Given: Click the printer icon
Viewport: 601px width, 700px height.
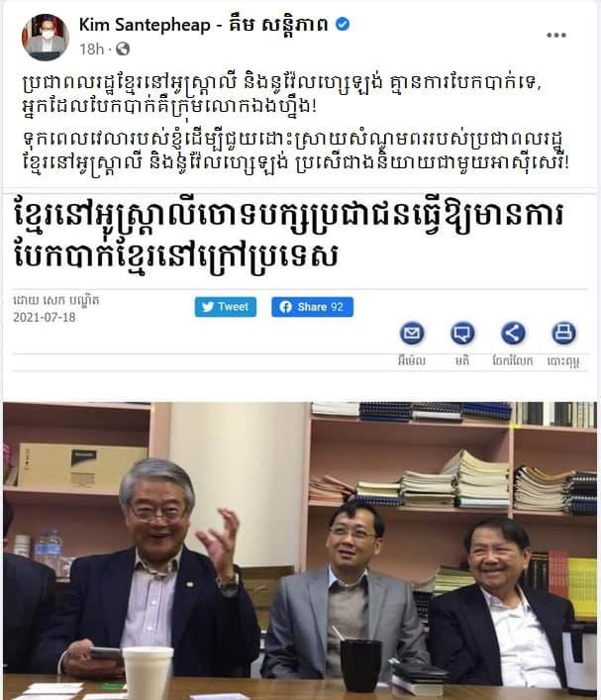Looking at the screenshot, I should coord(563,333).
